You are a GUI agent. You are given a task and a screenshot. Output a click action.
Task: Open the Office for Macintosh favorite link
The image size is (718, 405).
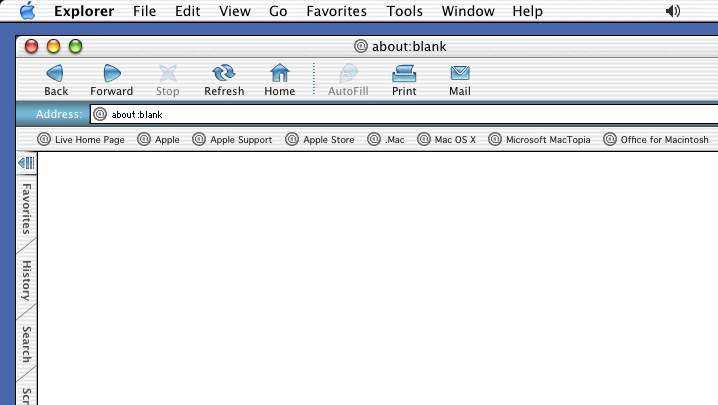656,139
